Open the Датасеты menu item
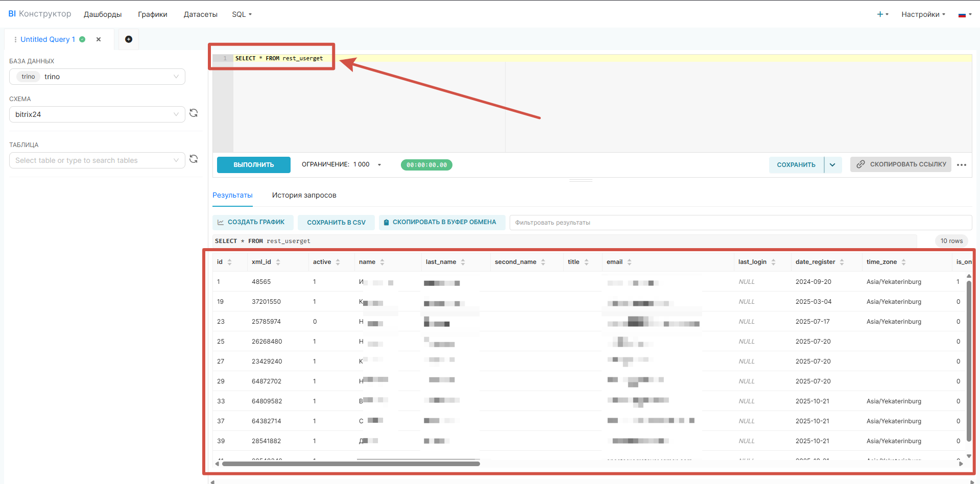The image size is (980, 484). tap(200, 14)
